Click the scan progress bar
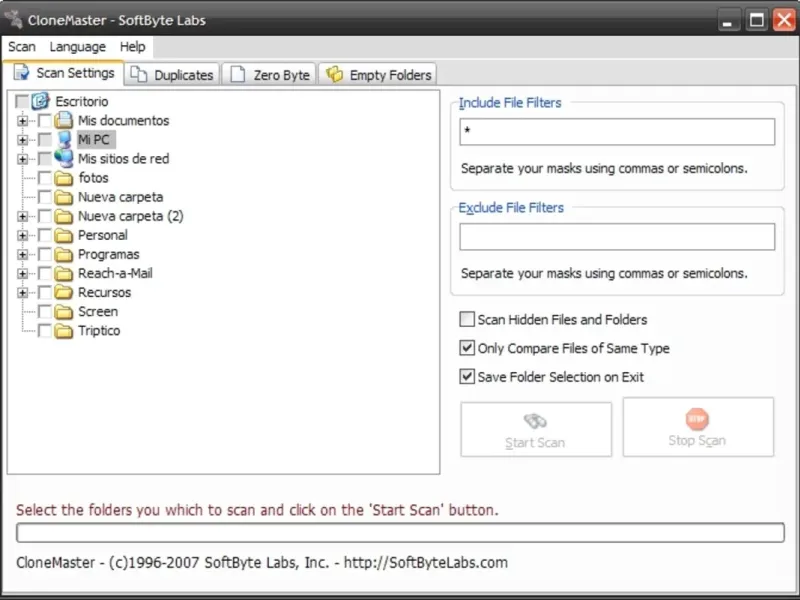 click(400, 533)
